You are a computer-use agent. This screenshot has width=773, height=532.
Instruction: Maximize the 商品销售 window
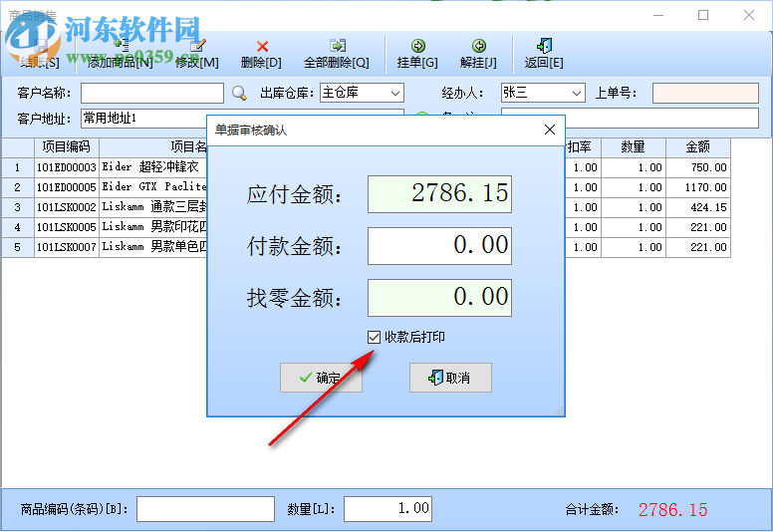pyautogui.click(x=703, y=15)
